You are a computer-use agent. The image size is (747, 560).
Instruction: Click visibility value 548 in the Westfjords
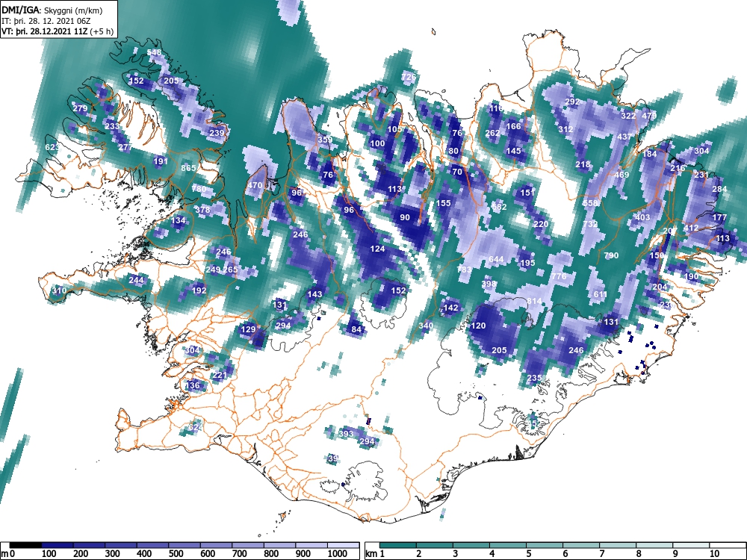pyautogui.click(x=155, y=52)
